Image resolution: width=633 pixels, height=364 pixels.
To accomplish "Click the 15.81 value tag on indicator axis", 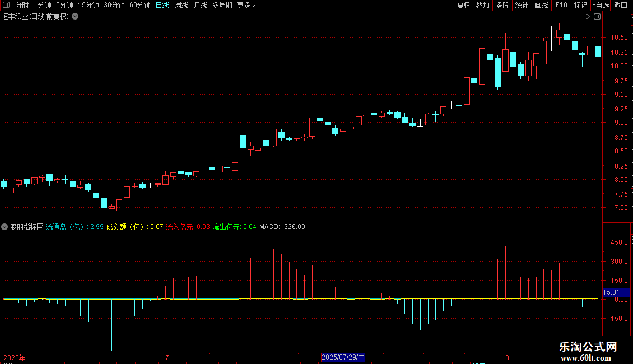I will (x=616, y=292).
